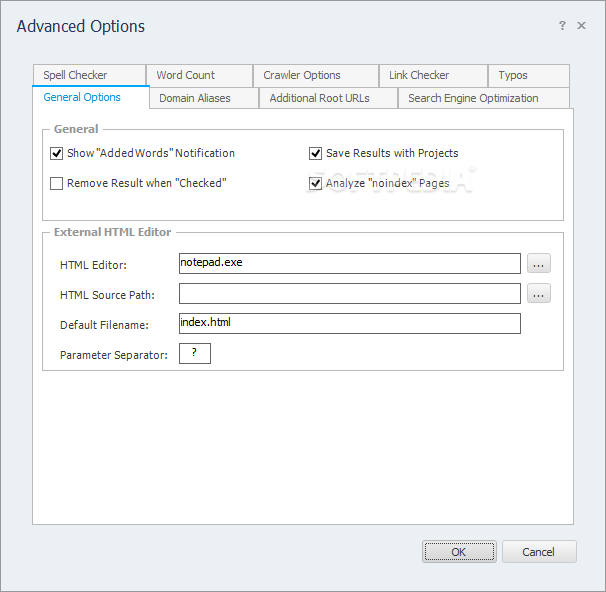
Task: Browse for HTML Source Path folder
Action: pos(539,293)
